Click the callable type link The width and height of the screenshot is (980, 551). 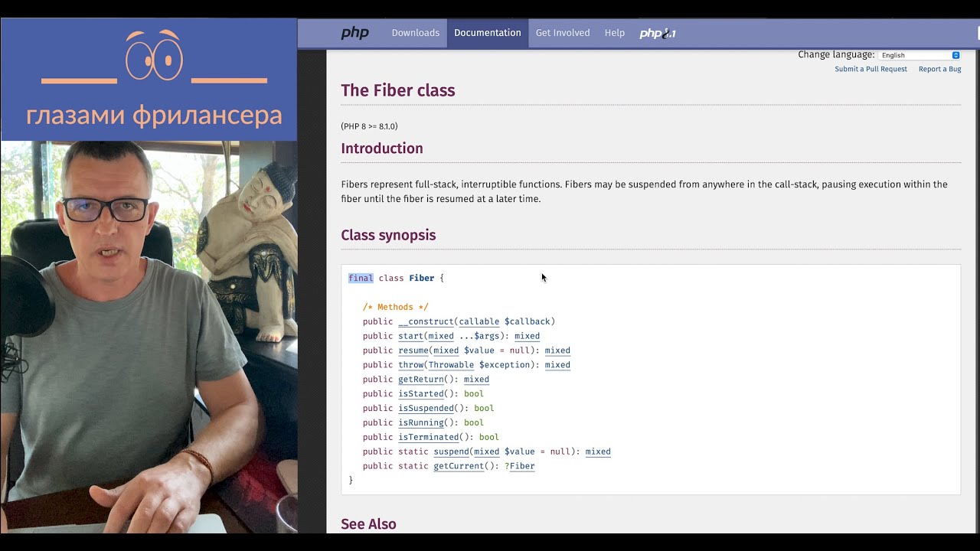click(479, 321)
